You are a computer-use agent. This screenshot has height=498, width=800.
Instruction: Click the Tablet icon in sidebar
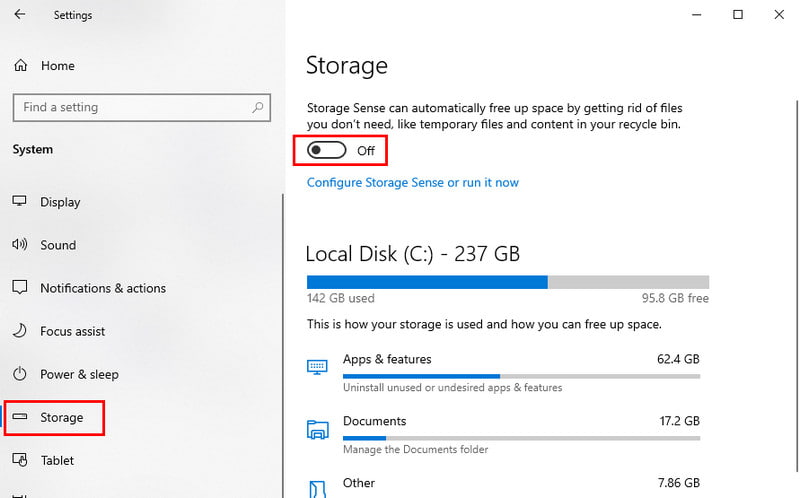coord(20,460)
